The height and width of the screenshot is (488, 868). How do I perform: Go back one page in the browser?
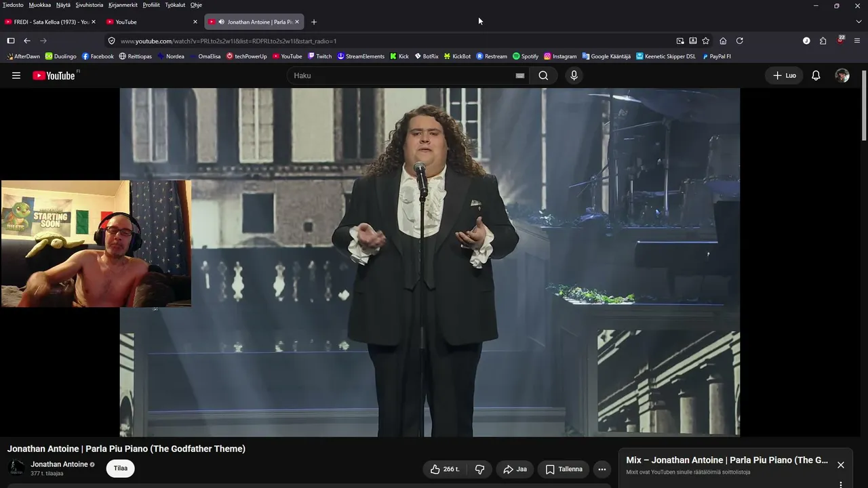(27, 41)
